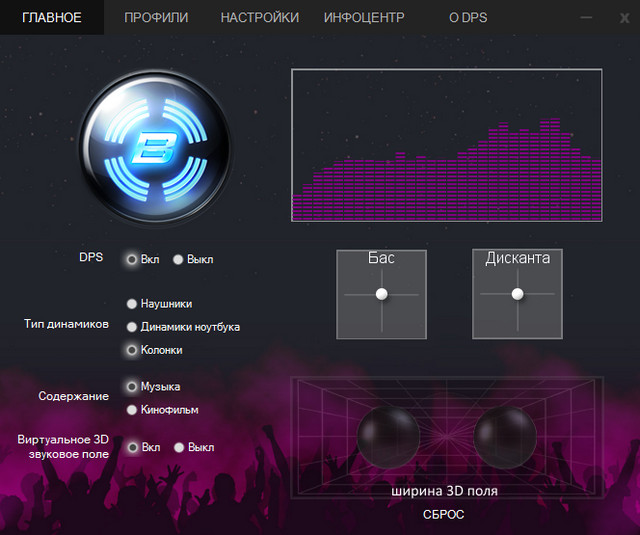The width and height of the screenshot is (640, 535).
Task: Open the О DPS tab
Action: coord(468,18)
